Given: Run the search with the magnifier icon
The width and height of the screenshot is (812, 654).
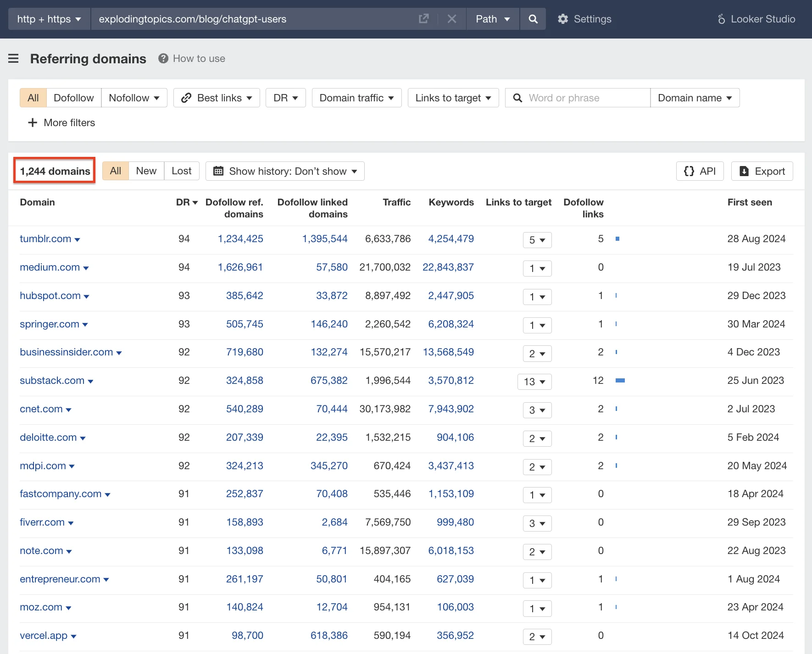Looking at the screenshot, I should (x=533, y=19).
